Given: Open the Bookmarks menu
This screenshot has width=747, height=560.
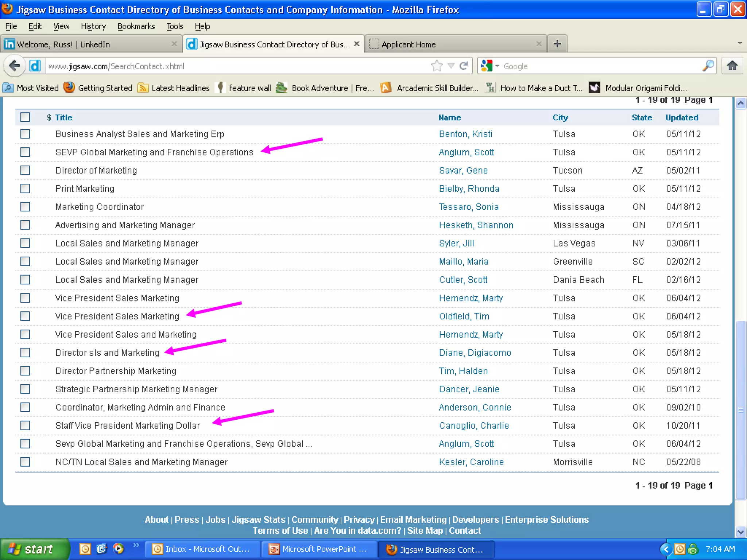Looking at the screenshot, I should [136, 26].
